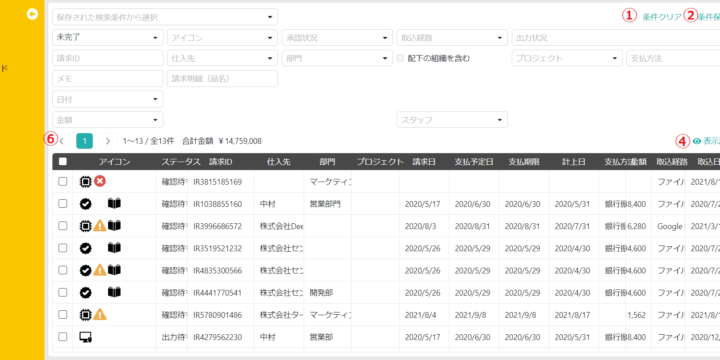Open the プロジェクト filter dropdown
The height and width of the screenshot is (360, 720).
(567, 58)
